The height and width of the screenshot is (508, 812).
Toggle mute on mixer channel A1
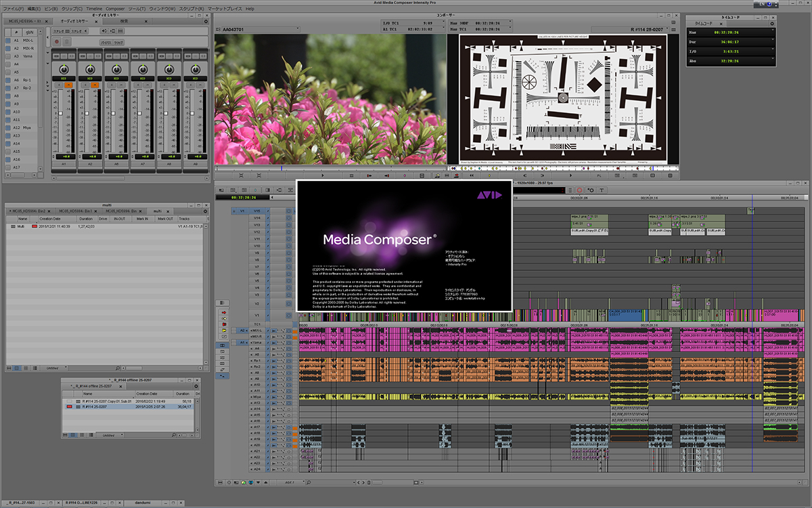point(68,85)
